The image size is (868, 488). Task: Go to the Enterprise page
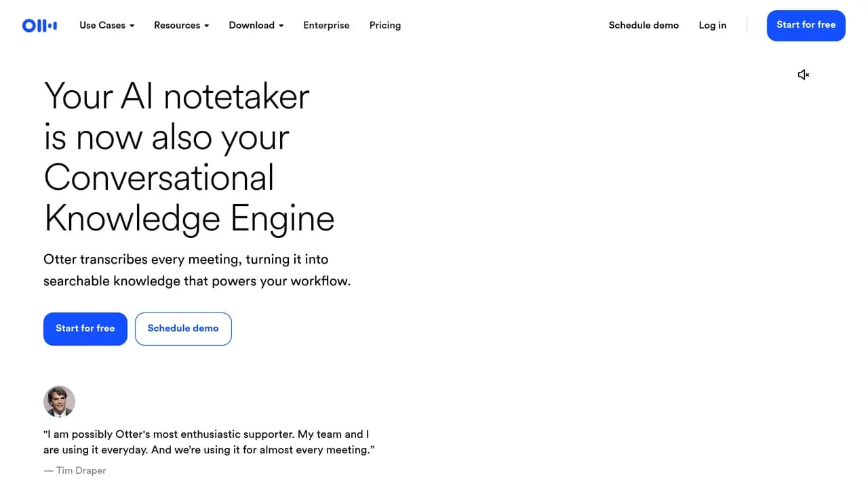[x=326, y=25]
